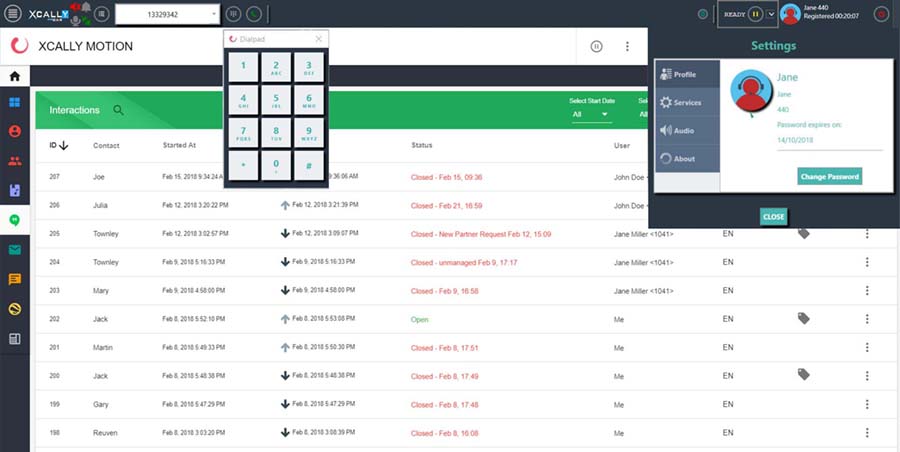The width and height of the screenshot is (900, 452).
Task: Open the green chat icon in sidebar
Action: tap(15, 219)
